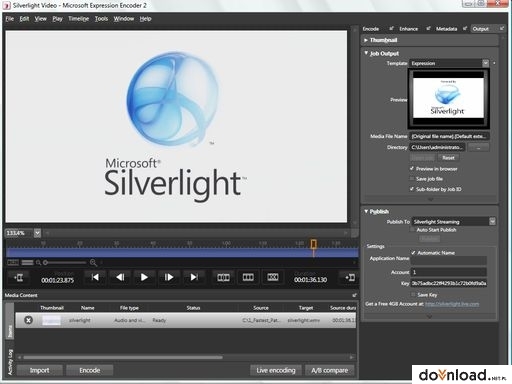Image resolution: width=512 pixels, height=384 pixels.
Task: Browse for output directory with ... button
Action: coord(479,147)
